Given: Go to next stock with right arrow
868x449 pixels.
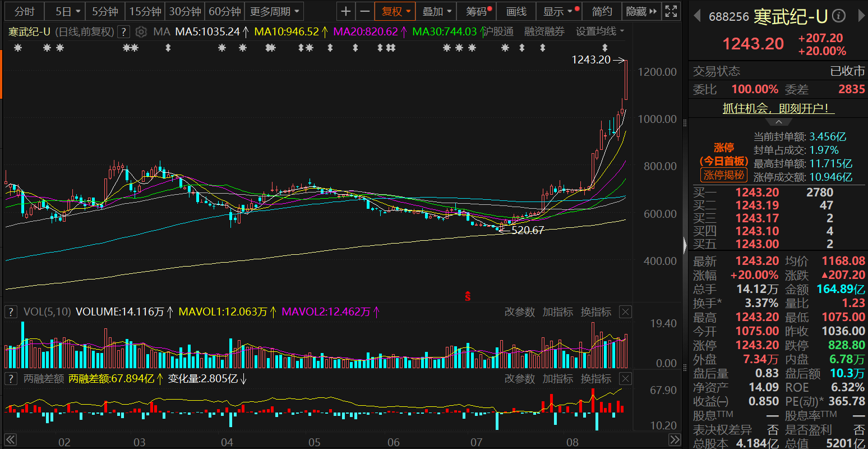Looking at the screenshot, I should click(x=861, y=16).
